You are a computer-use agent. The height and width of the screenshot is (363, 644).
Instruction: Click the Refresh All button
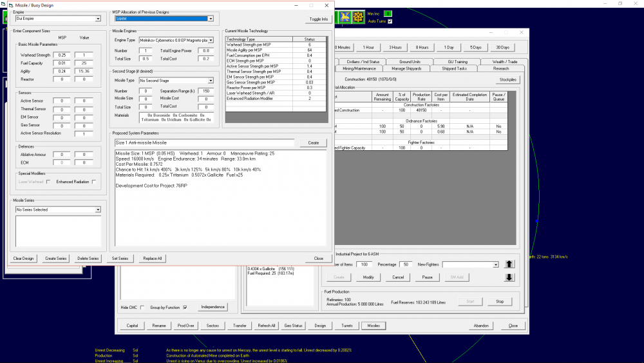pos(267,326)
